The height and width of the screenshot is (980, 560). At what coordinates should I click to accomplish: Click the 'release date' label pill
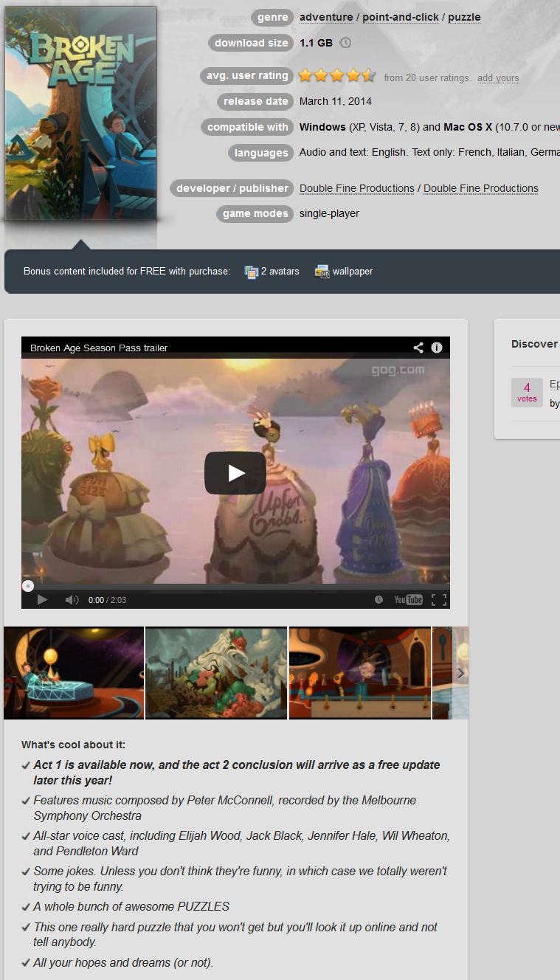tap(255, 101)
